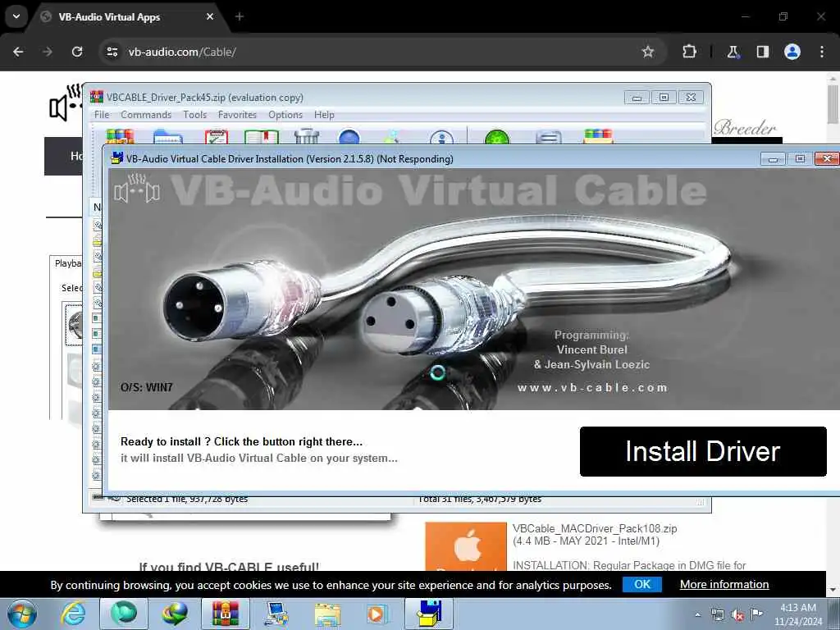Click the muted volume tray icon

[x=737, y=615]
